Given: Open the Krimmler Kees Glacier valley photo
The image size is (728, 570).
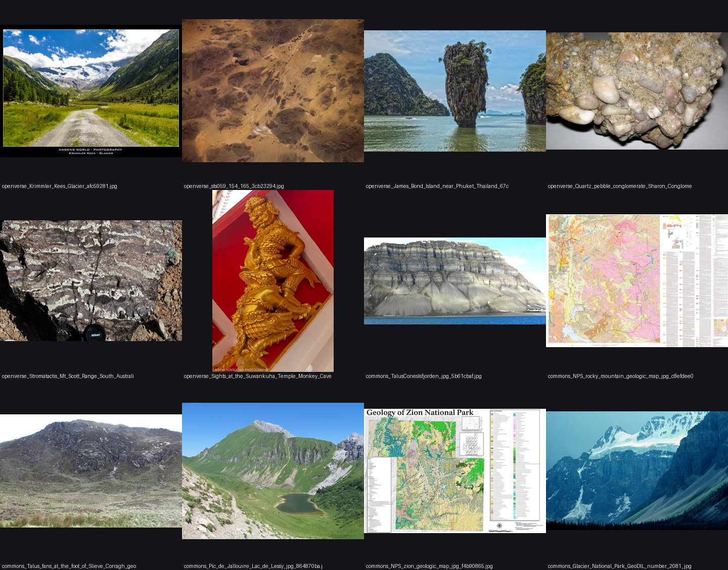Looking at the screenshot, I should pyautogui.click(x=91, y=91).
